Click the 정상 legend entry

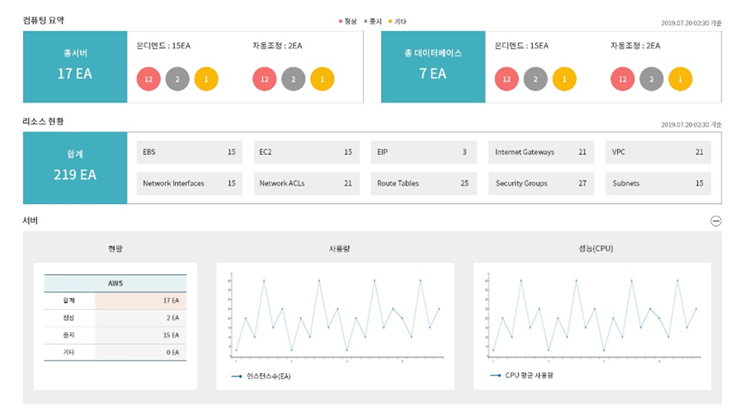coord(348,22)
